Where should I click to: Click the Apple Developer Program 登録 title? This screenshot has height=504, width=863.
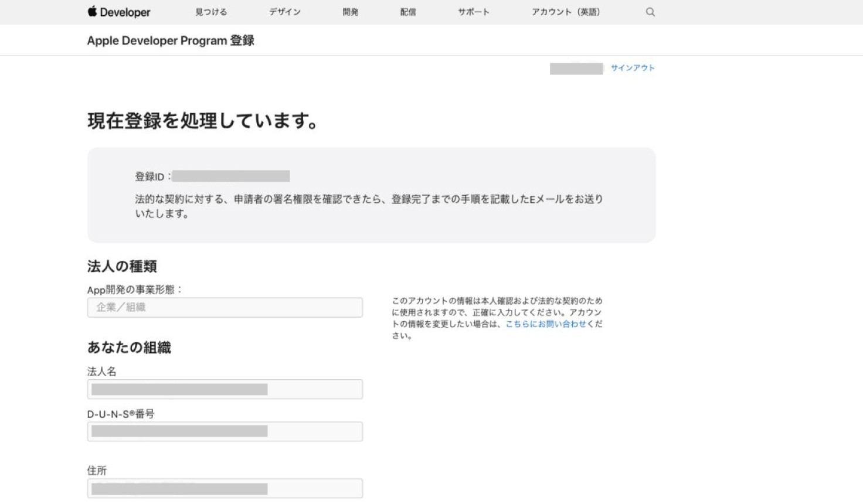pyautogui.click(x=171, y=40)
